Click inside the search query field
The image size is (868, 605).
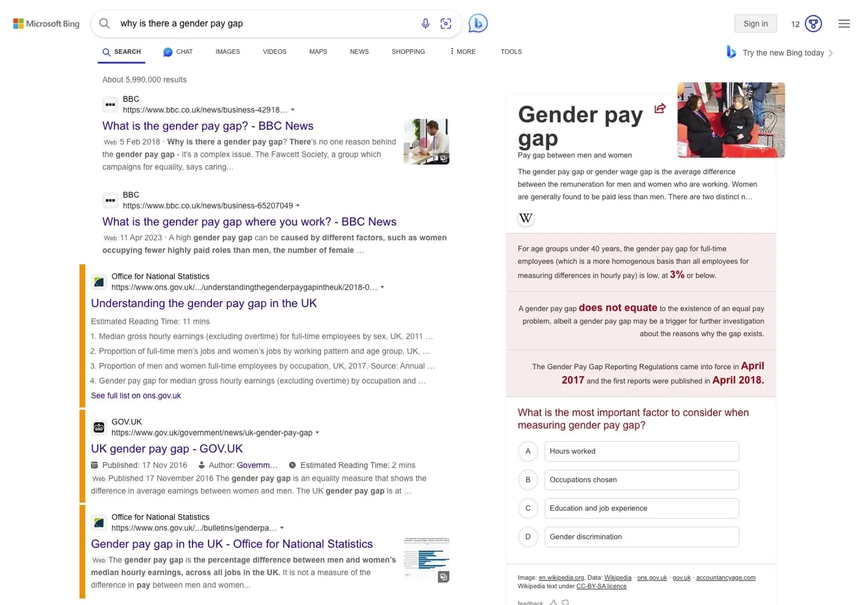coord(267,23)
